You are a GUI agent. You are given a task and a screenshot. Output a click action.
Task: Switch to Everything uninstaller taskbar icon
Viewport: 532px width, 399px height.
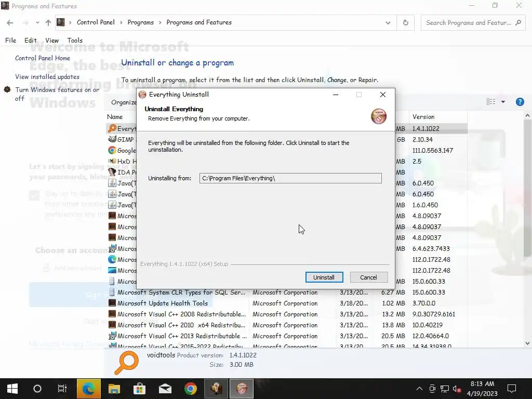coord(242,389)
